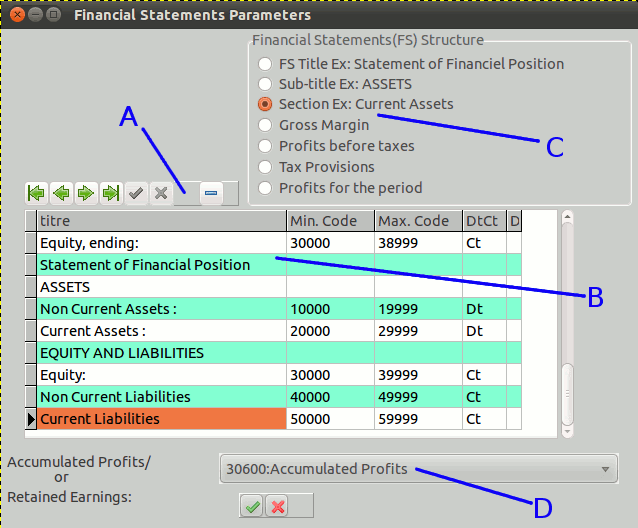The width and height of the screenshot is (638, 528).
Task: Choose the Tax Provisions radio option
Action: tap(265, 167)
